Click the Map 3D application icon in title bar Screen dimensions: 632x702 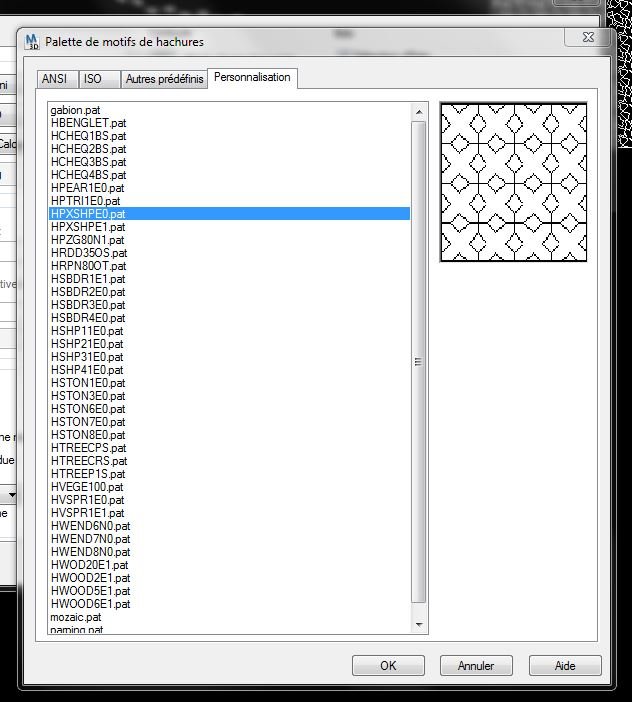pyautogui.click(x=32, y=42)
